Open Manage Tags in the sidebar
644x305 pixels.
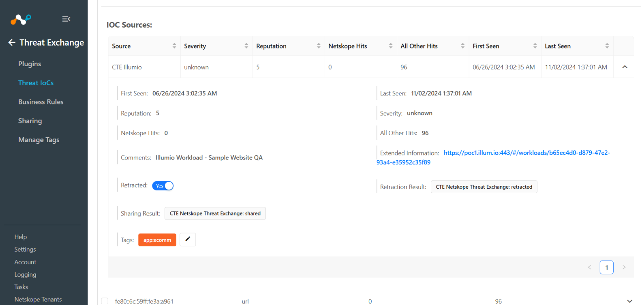tap(39, 140)
